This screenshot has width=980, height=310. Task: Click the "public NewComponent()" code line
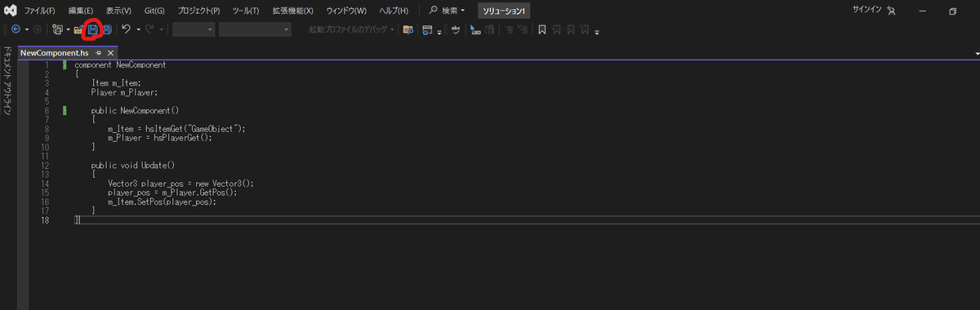pos(135,110)
